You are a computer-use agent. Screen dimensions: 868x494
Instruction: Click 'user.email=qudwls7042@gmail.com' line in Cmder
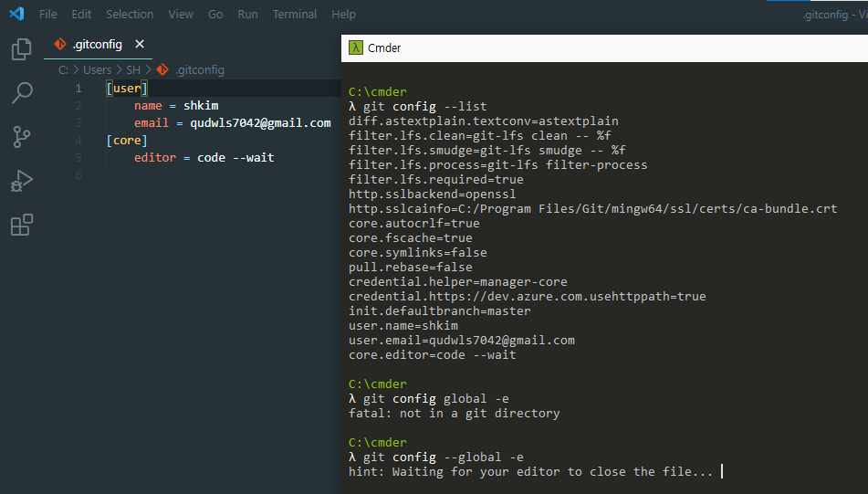(462, 340)
